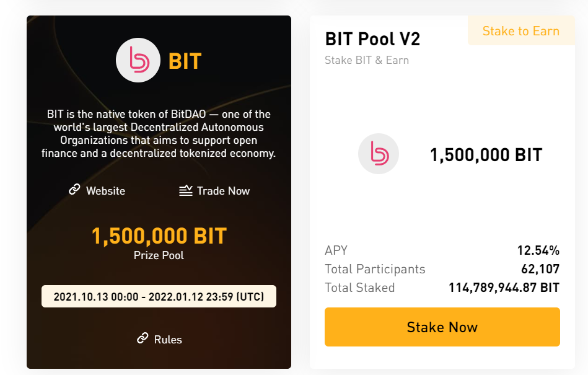The image size is (588, 375).
Task: Click the BIT Pool V2 heading
Action: [x=372, y=39]
